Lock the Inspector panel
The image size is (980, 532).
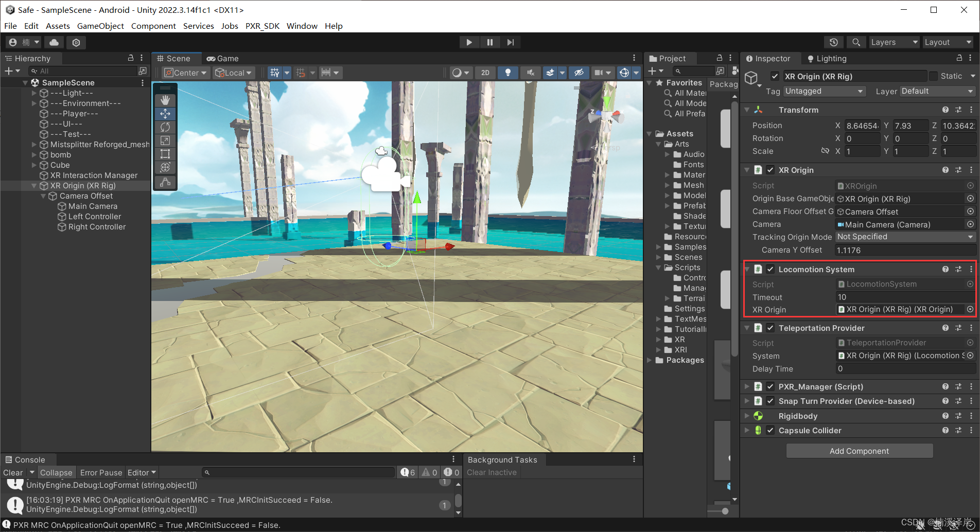(959, 58)
